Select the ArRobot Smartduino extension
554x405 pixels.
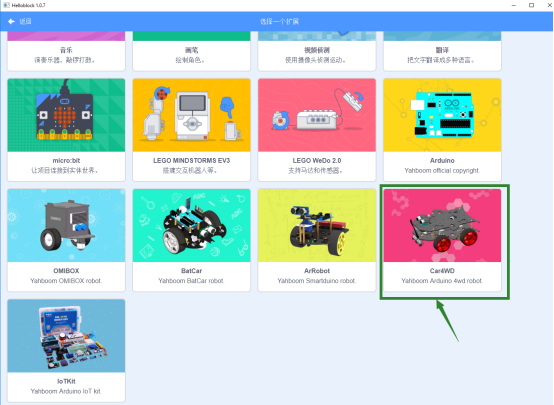tap(317, 240)
